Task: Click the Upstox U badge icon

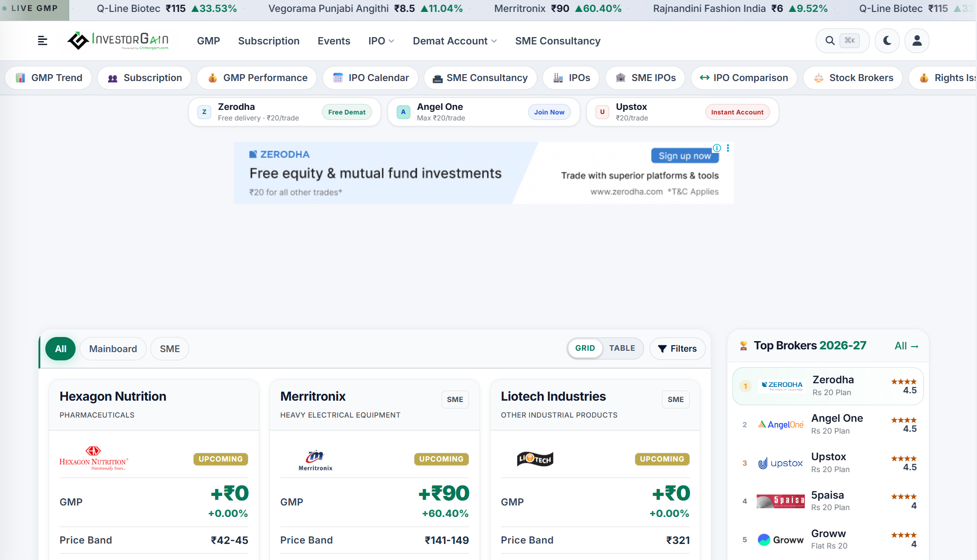Action: coord(602,112)
